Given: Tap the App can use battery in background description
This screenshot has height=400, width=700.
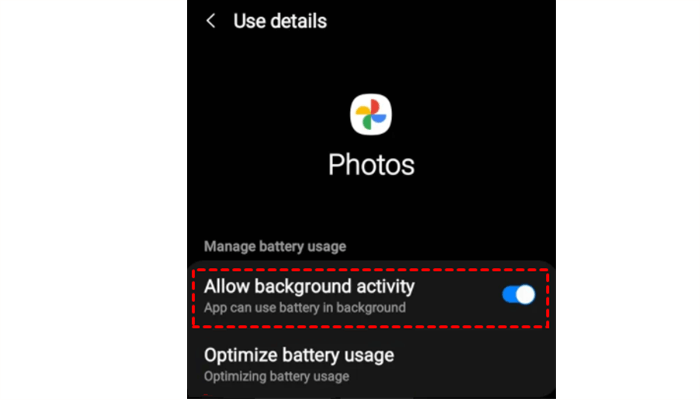Looking at the screenshot, I should click(305, 308).
